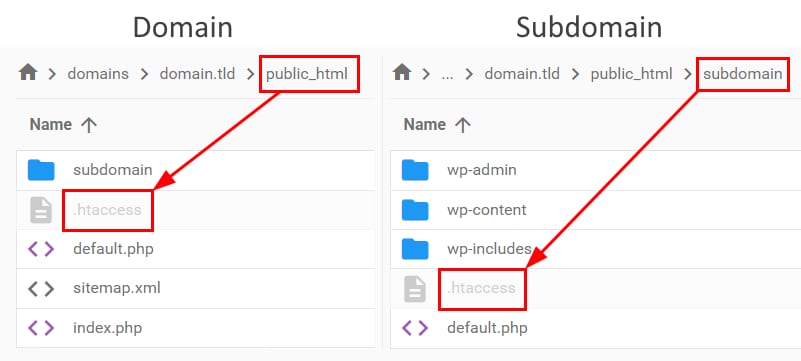Sort by Name arrow in Domain panel
Image resolution: width=801 pixels, height=361 pixels.
(89, 125)
